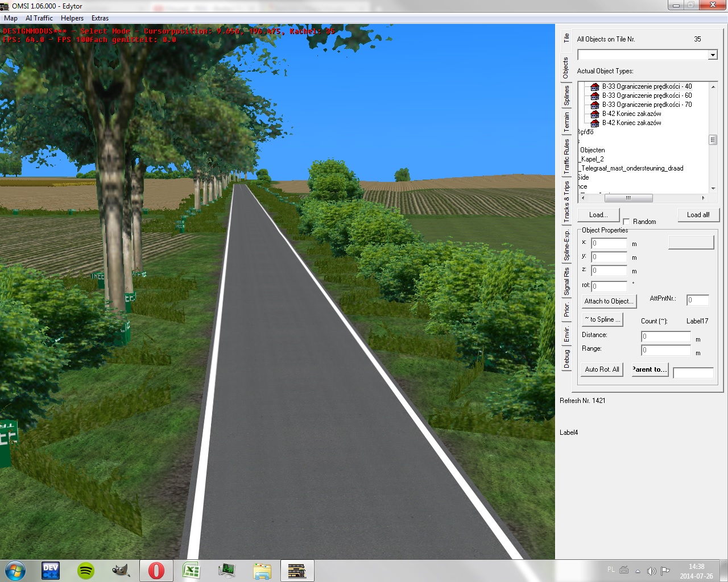The height and width of the screenshot is (582, 728).
Task: Open the Signal Rts tab
Action: click(566, 282)
